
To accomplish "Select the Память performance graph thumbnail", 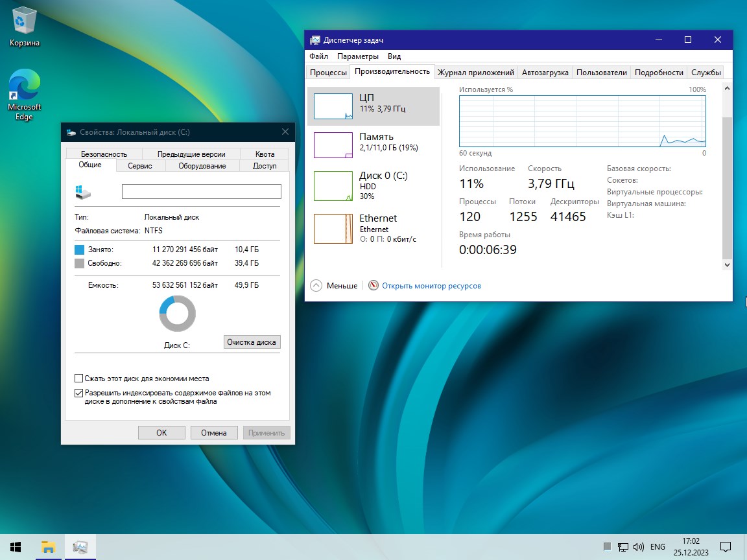I will coord(333,145).
